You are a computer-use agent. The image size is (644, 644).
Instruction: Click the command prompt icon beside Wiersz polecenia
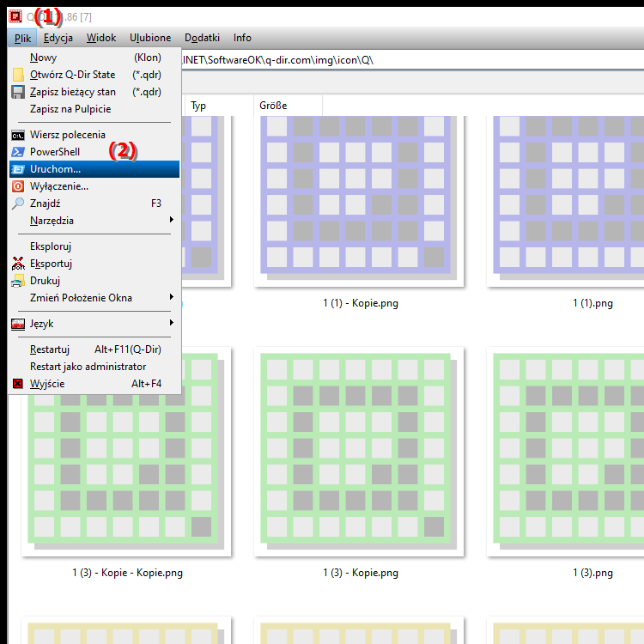18,135
